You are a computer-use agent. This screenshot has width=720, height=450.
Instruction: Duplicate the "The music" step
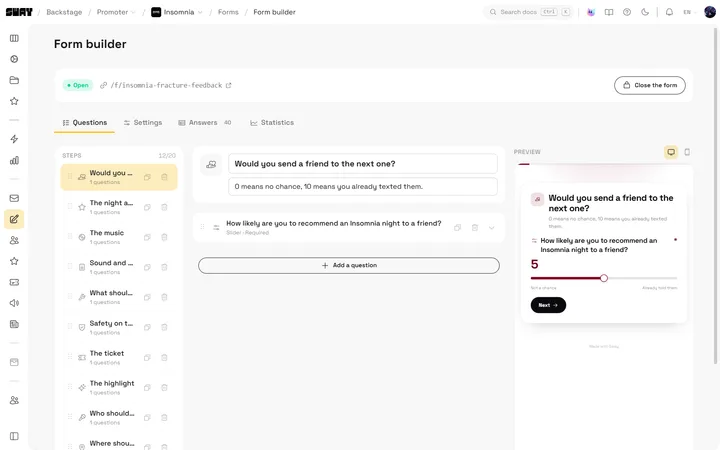pos(147,237)
